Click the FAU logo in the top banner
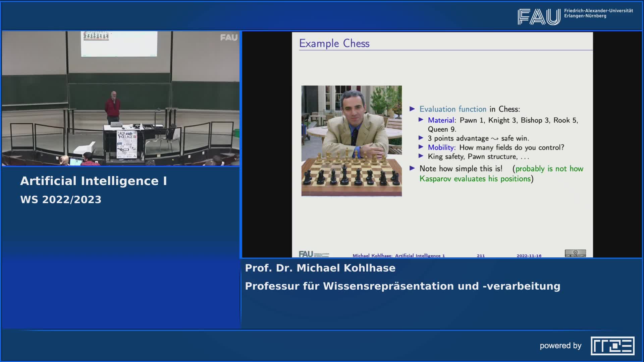The width and height of the screenshot is (644, 362). click(539, 17)
